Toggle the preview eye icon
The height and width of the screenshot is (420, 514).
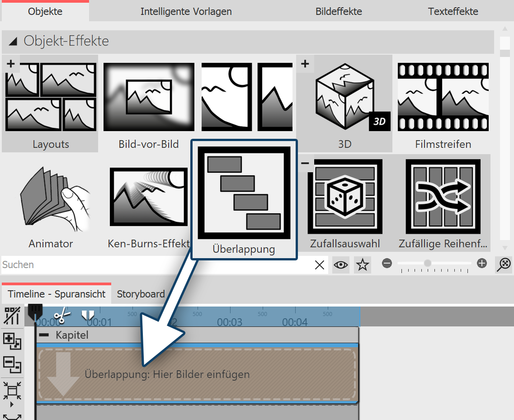point(340,264)
